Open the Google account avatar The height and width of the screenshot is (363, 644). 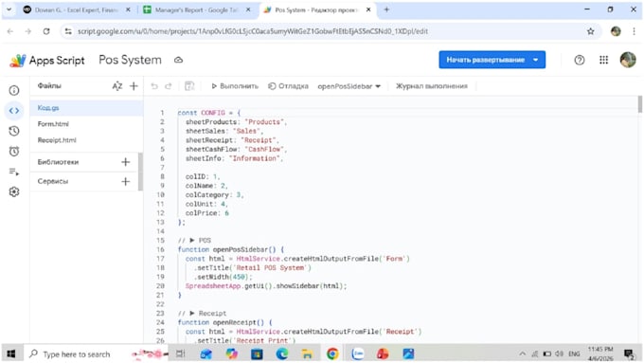click(628, 60)
